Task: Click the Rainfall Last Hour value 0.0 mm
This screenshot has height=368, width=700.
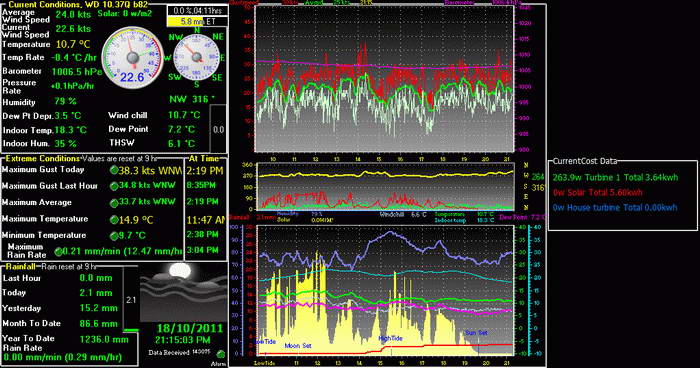Action: coord(96,278)
